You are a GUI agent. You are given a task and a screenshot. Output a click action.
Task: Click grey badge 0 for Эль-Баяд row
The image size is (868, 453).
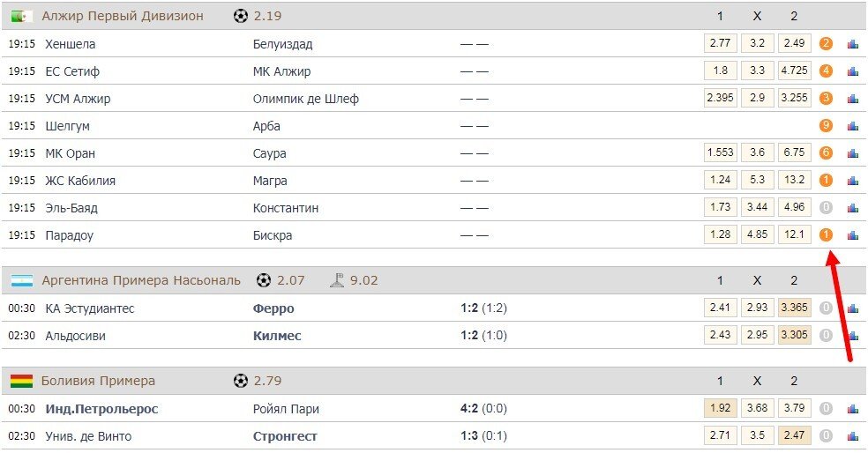pyautogui.click(x=826, y=208)
